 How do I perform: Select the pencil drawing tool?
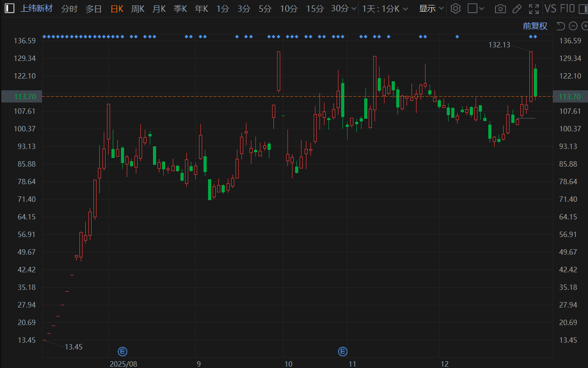[x=517, y=9]
